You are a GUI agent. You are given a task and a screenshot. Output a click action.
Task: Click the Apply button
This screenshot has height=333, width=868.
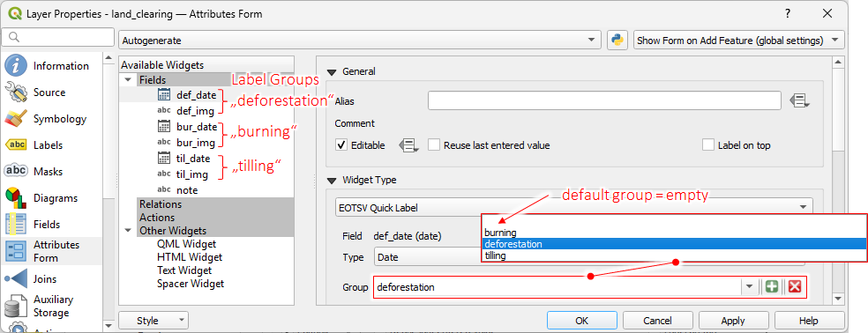(x=733, y=321)
